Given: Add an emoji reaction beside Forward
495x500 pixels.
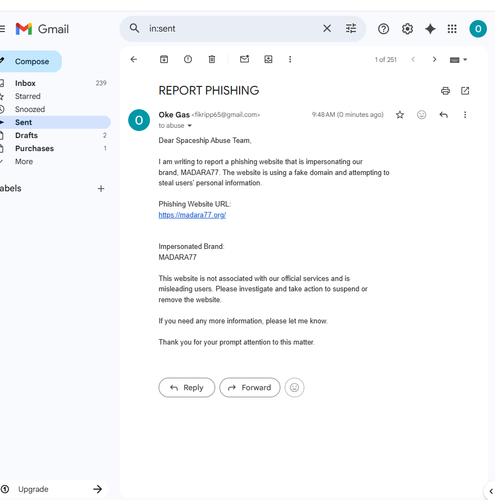Looking at the screenshot, I should coord(294,387).
